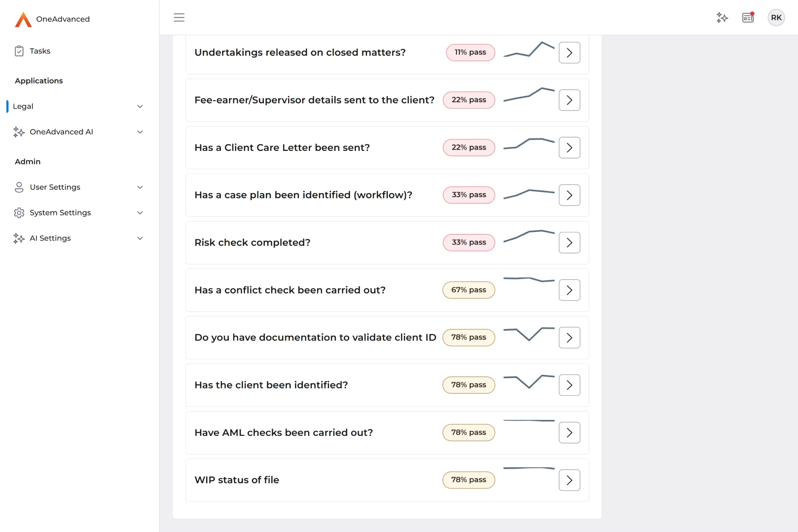Open the hamburger menu icon

(179, 18)
